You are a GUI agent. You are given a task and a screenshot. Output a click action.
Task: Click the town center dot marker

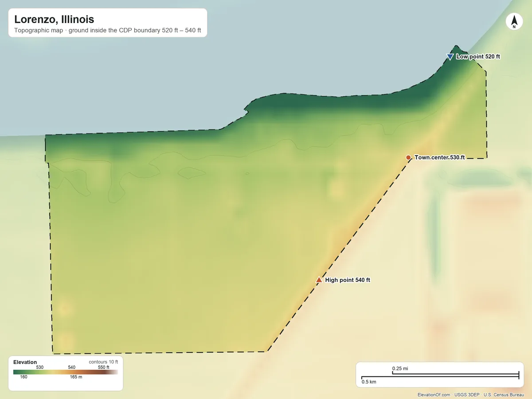pyautogui.click(x=408, y=157)
